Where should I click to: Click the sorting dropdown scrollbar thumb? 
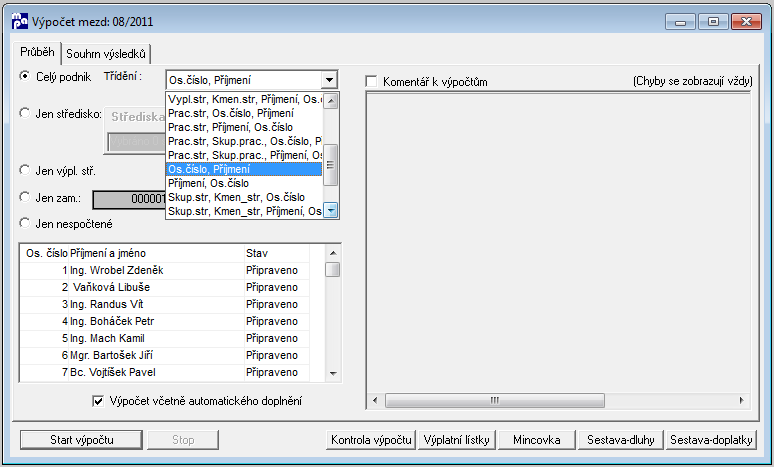[x=331, y=165]
